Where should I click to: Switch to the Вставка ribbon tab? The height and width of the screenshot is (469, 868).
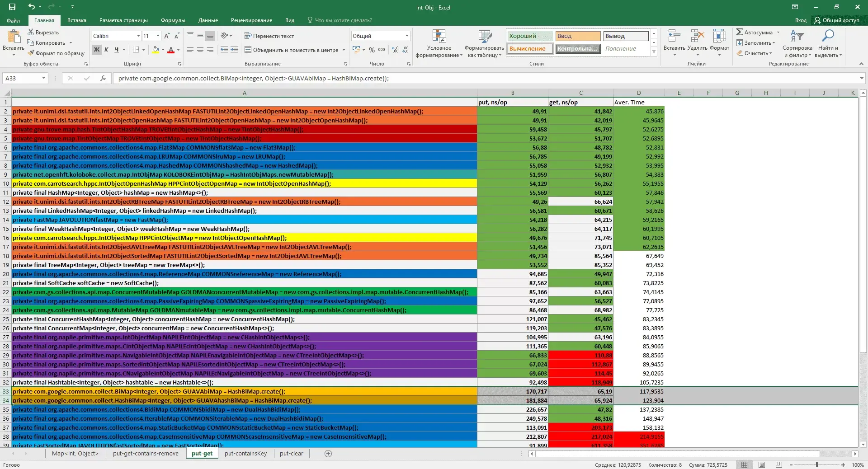[x=77, y=20]
